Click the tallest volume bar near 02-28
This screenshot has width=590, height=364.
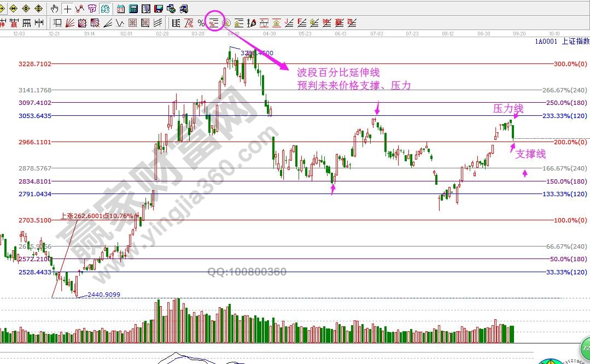[177, 320]
